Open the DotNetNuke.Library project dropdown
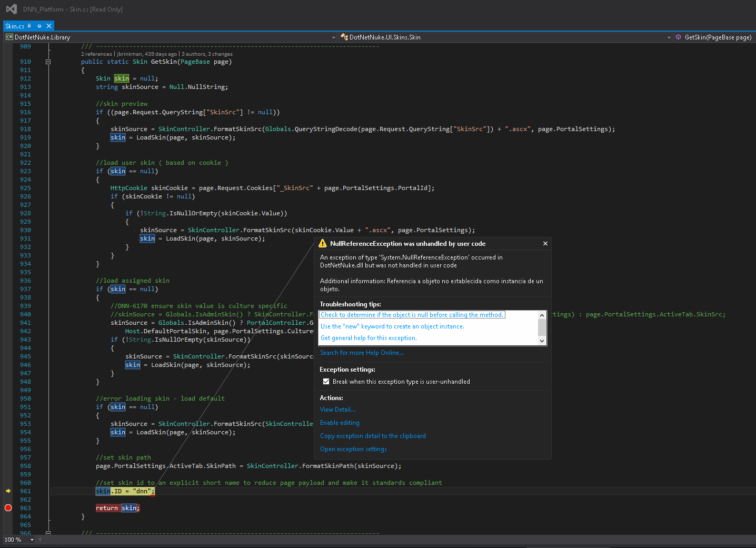This screenshot has height=548, width=756. [x=171, y=37]
